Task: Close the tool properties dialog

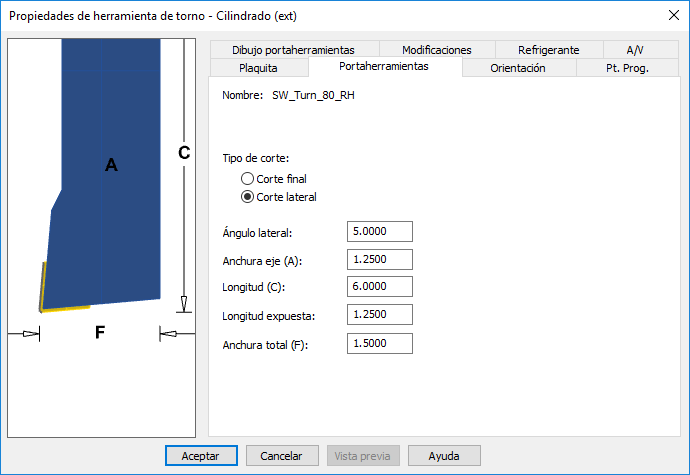Action: pos(674,15)
